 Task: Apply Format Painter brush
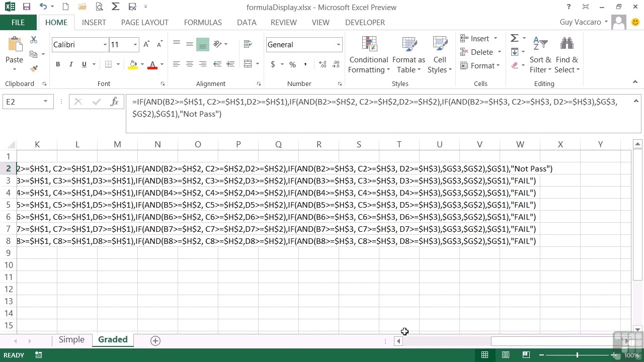(34, 68)
